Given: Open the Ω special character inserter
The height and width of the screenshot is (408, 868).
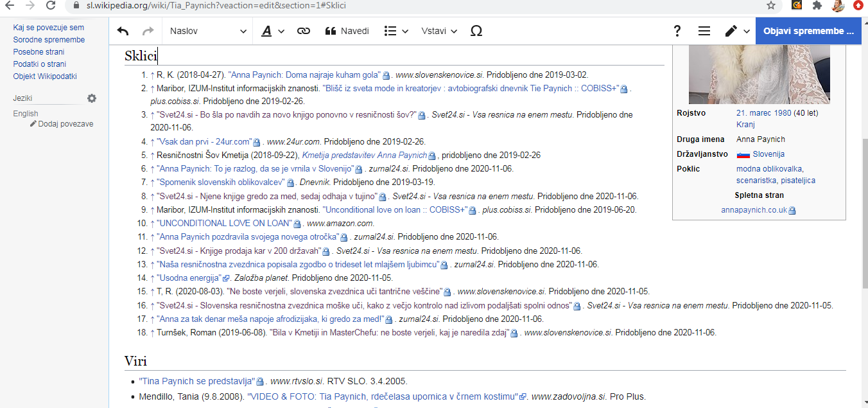Looking at the screenshot, I should point(476,30).
